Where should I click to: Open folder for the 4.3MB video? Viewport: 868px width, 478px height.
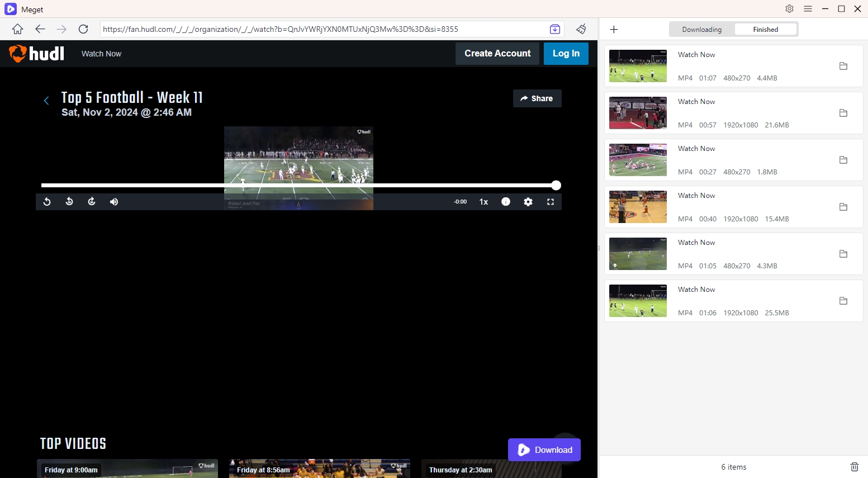click(x=843, y=254)
